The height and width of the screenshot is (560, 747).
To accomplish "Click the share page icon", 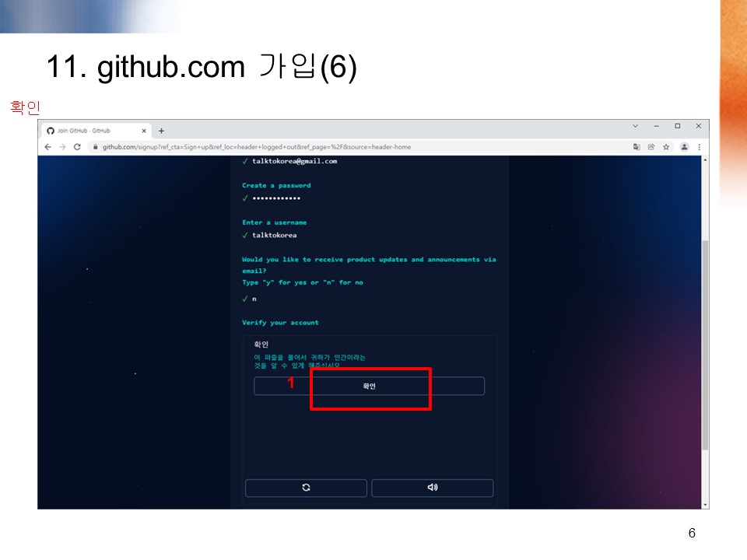I will click(651, 147).
